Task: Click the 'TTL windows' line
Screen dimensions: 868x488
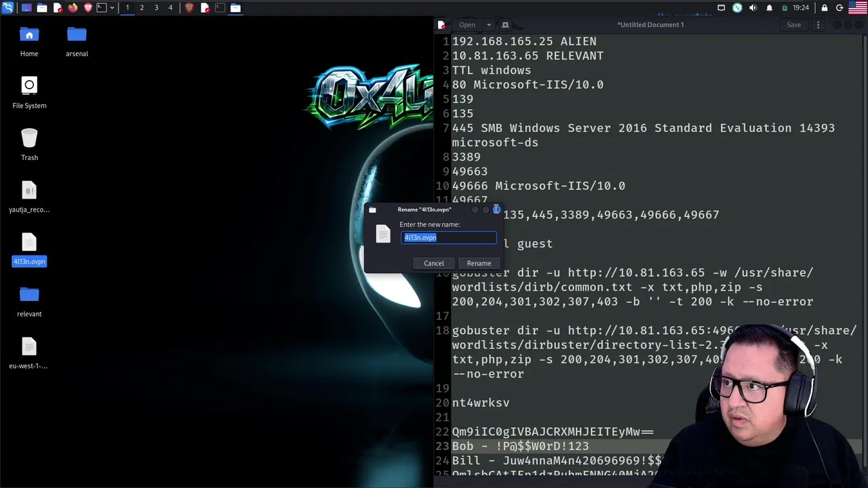Action: coord(492,70)
